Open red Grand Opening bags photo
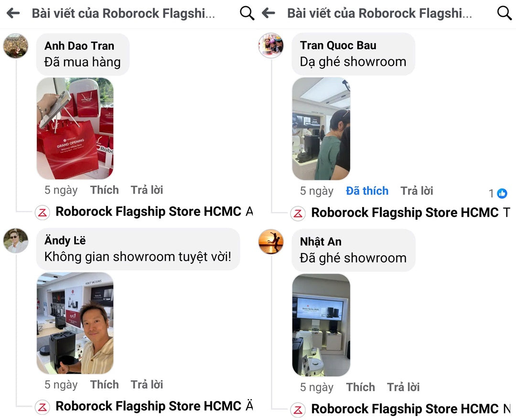 (75, 128)
